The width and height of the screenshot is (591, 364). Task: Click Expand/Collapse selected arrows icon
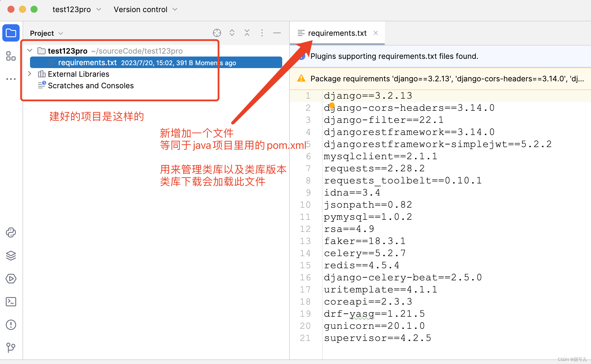click(x=232, y=33)
